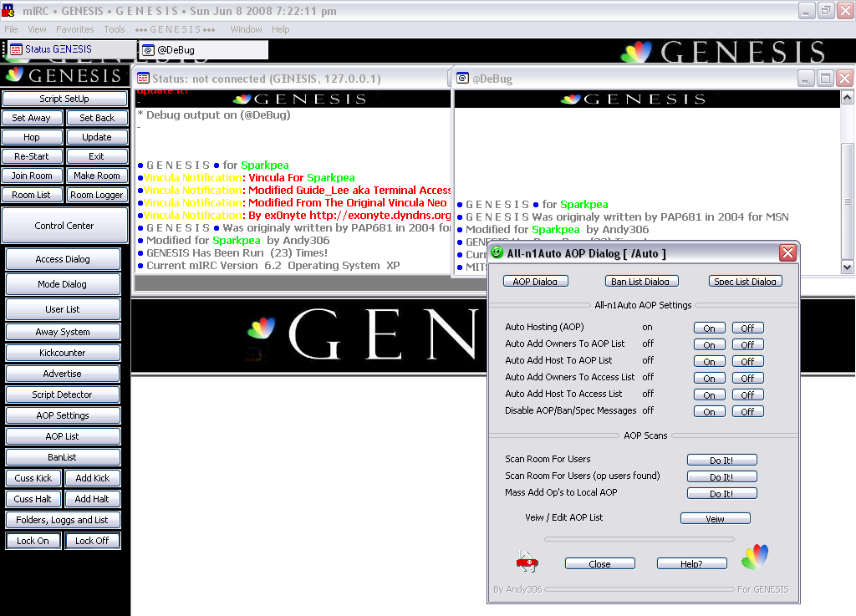
Task: Turn off Auto Add Owners To Access List
Action: (747, 378)
